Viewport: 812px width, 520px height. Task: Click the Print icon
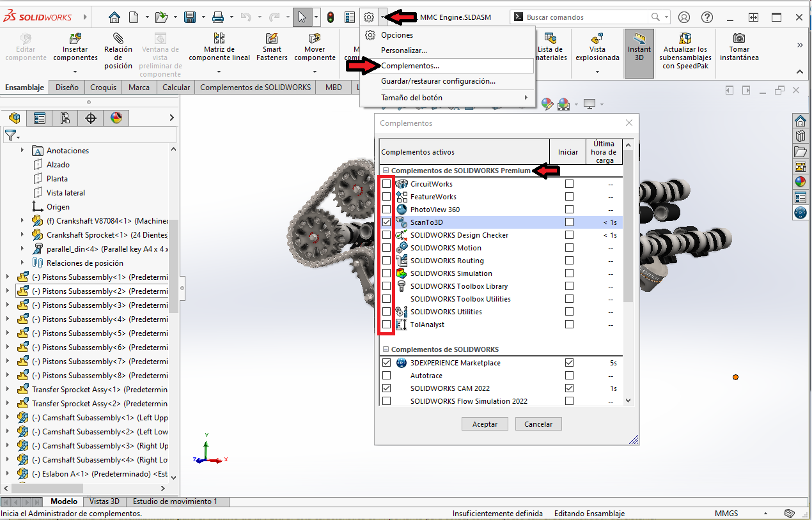(218, 17)
